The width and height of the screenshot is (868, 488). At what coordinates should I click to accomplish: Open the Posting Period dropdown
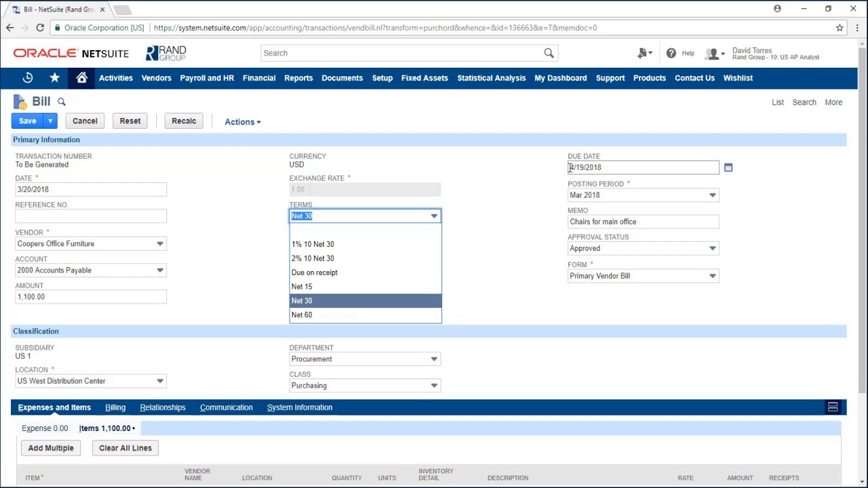pyautogui.click(x=712, y=195)
